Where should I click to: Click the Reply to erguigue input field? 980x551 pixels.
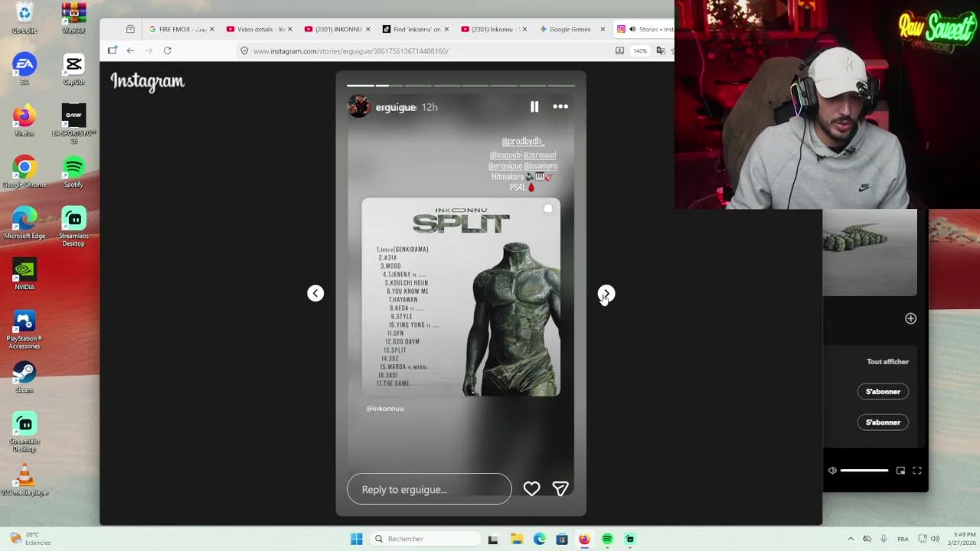429,489
